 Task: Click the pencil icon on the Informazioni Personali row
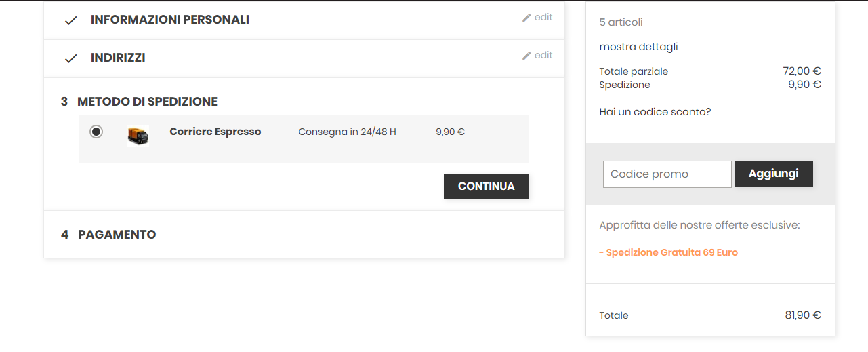526,18
